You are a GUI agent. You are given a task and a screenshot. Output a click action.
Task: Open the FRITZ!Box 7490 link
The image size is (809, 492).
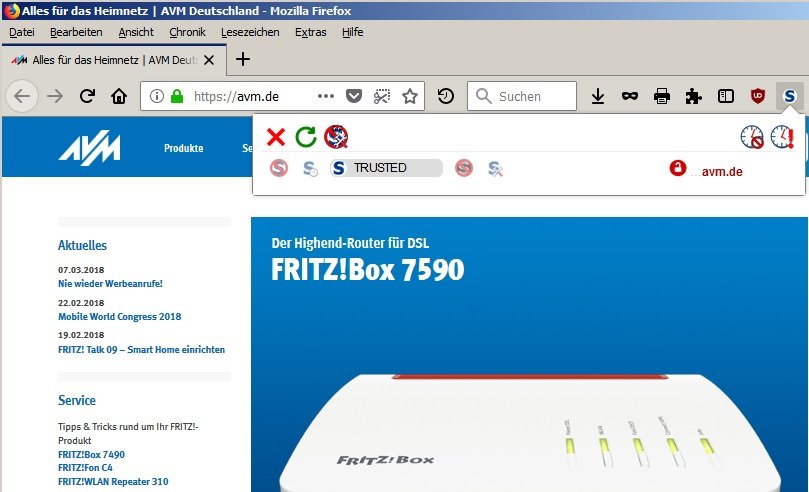[91, 454]
